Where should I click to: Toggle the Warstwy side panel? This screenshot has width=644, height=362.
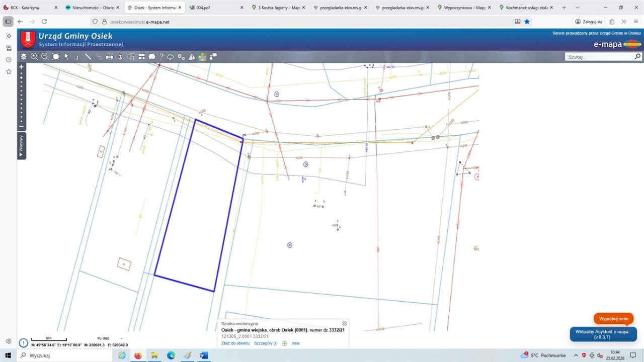coord(21,146)
